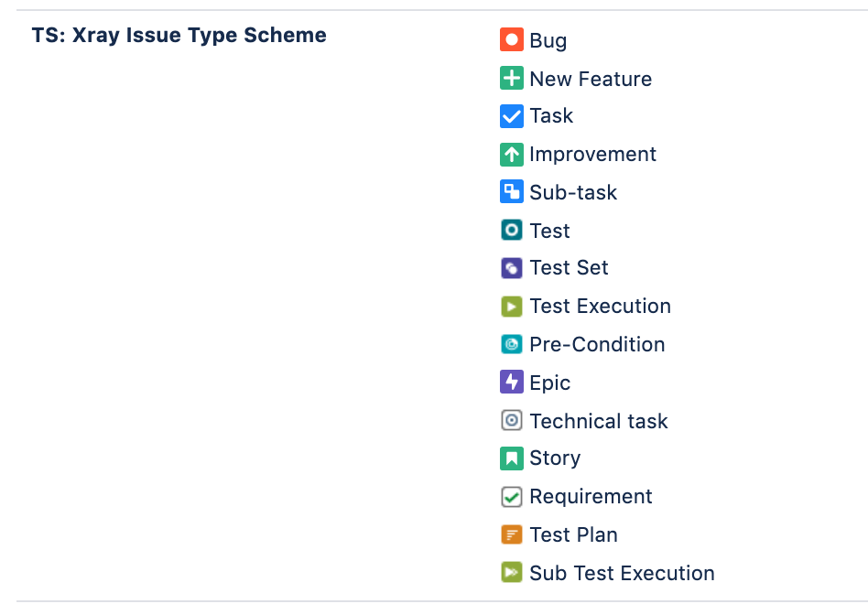Click the Improvement label
The width and height of the screenshot is (868, 604).
pyautogui.click(x=593, y=155)
